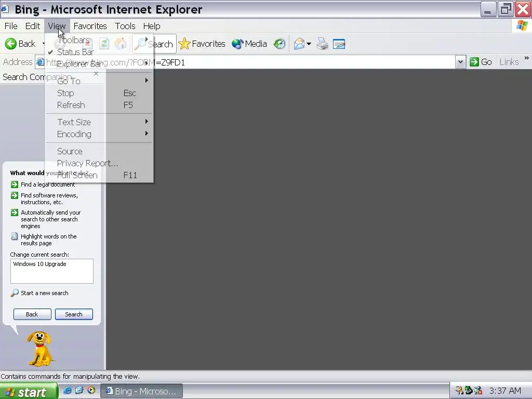Select Privacy Report from View menu
The width and height of the screenshot is (532, 399).
(99, 163)
